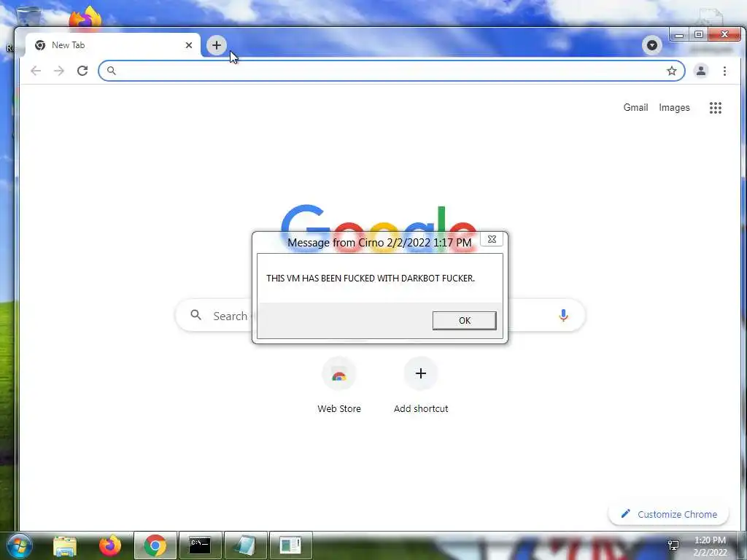
Task: Select the Chrome taskbar button
Action: 155,545
